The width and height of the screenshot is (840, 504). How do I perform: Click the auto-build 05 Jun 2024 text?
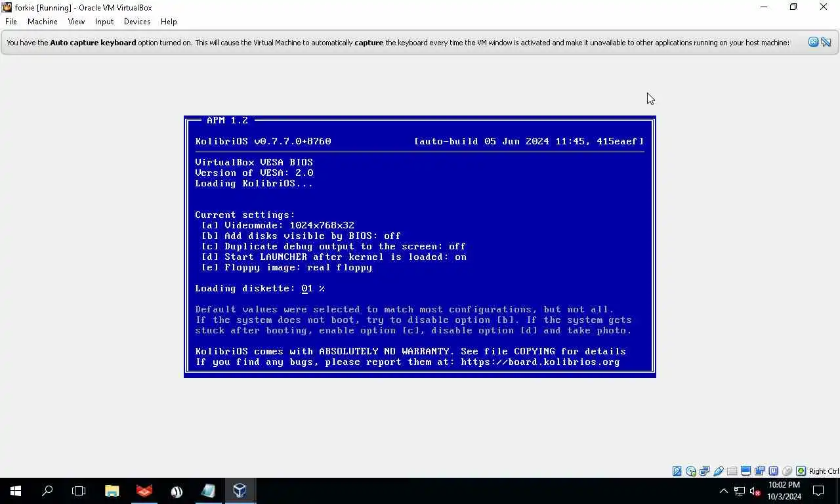(x=529, y=141)
